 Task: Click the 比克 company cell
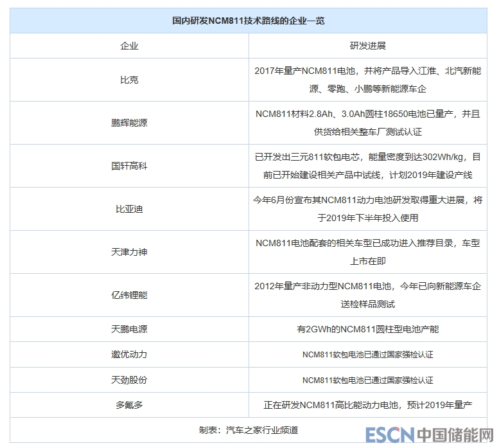[x=129, y=80]
